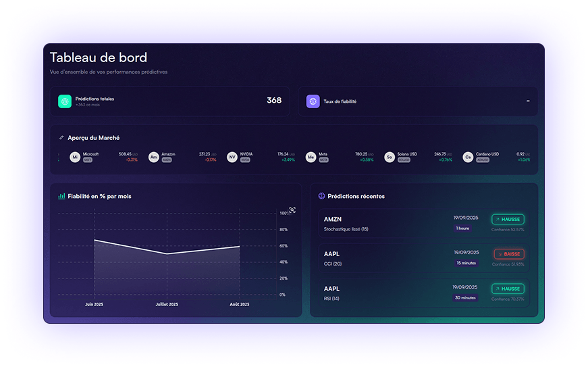Click the chart zoom/fullscreen icon
The width and height of the screenshot is (588, 367).
292,210
